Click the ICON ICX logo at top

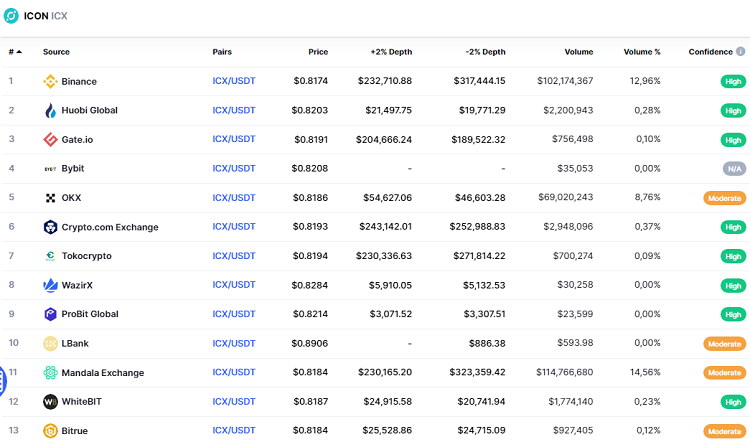click(11, 17)
